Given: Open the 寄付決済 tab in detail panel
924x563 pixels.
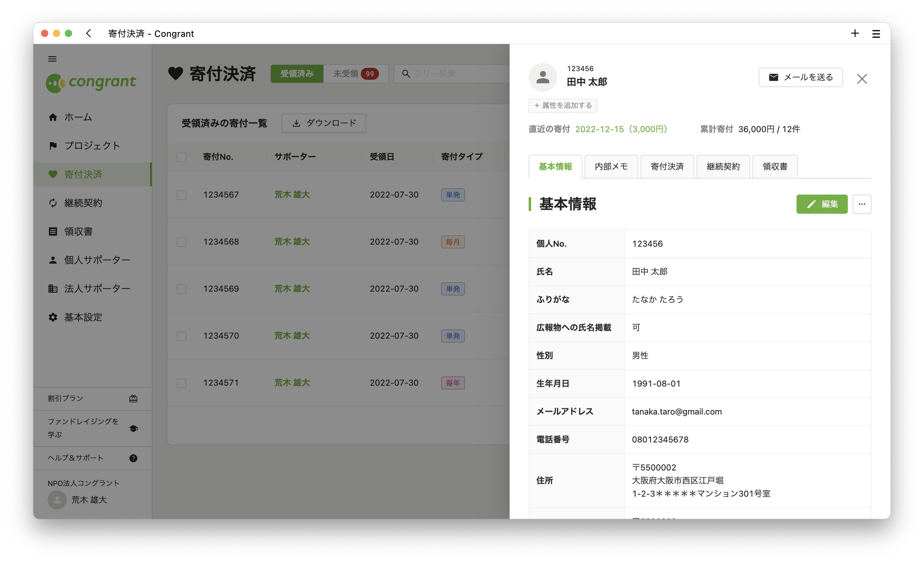Looking at the screenshot, I should pyautogui.click(x=667, y=167).
